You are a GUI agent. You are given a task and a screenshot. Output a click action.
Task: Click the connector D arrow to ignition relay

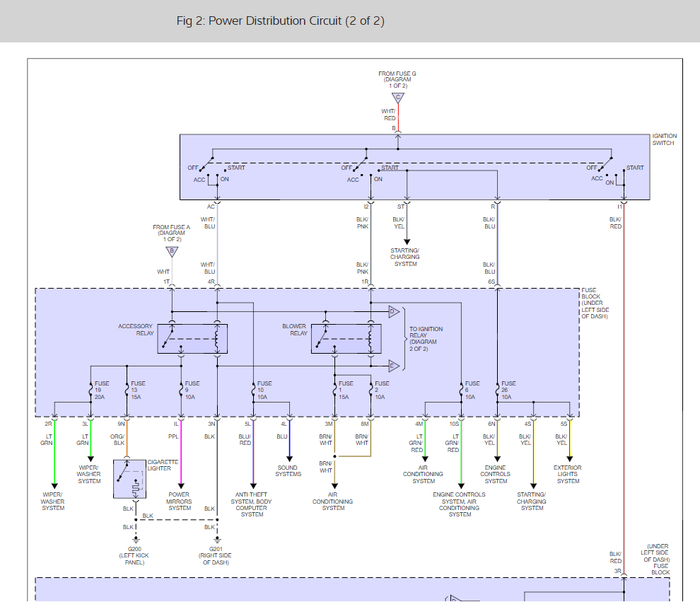point(394,312)
